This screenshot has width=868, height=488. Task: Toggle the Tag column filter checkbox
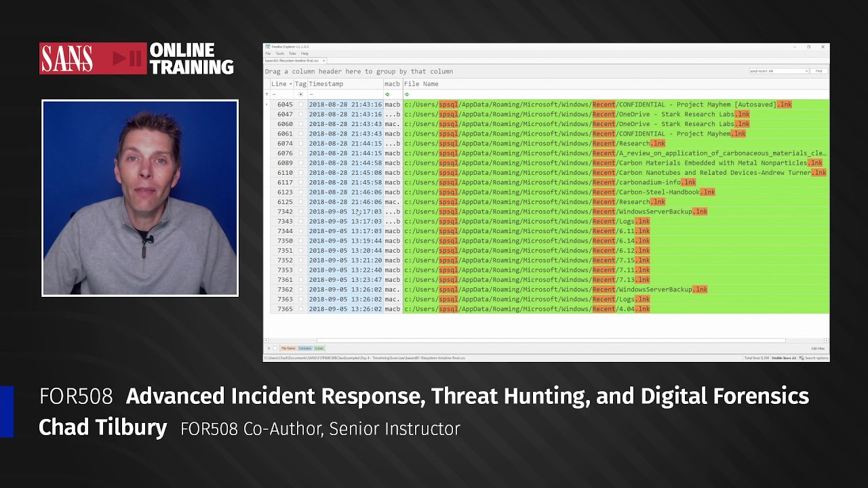pos(301,94)
